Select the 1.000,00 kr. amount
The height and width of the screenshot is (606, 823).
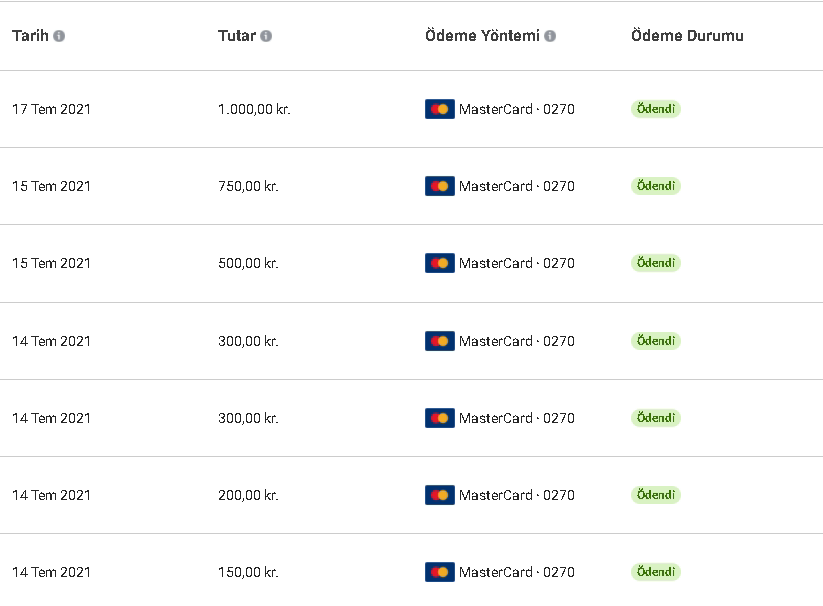tap(254, 109)
